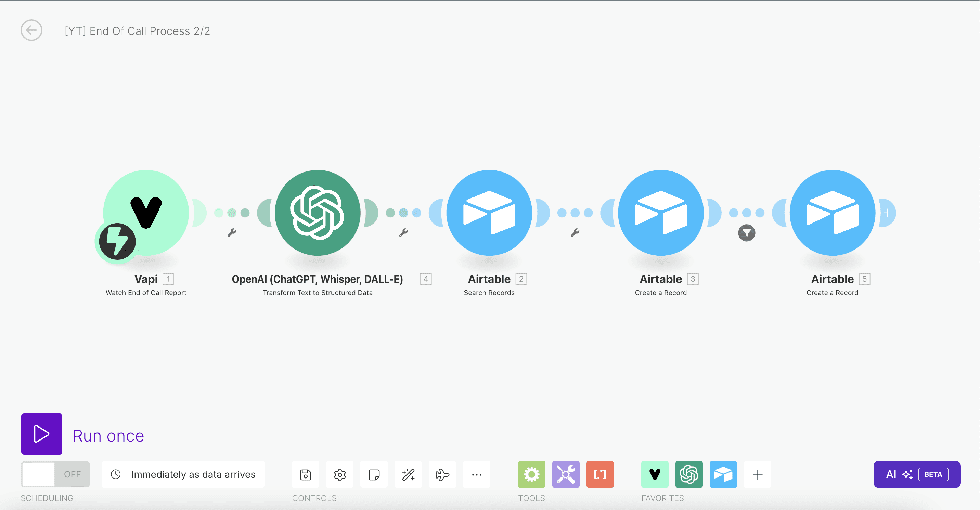Click the wrench between OpenAI and Airtable
This screenshot has height=510, width=980.
403,232
